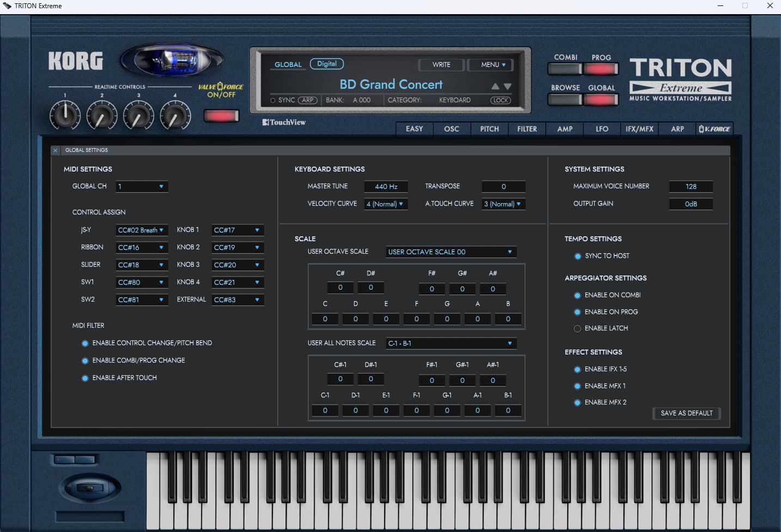Viewport: 781px width, 532px height.
Task: Select the COMBI mode button
Action: click(x=565, y=69)
